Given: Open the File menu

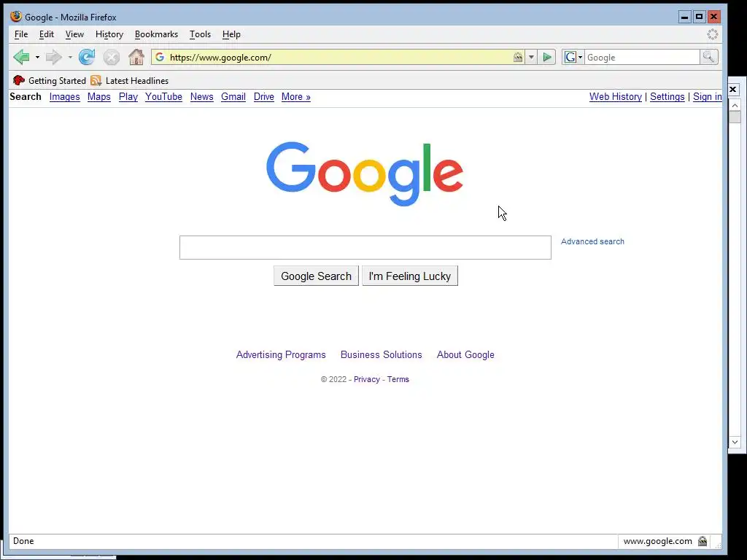Looking at the screenshot, I should 21,34.
